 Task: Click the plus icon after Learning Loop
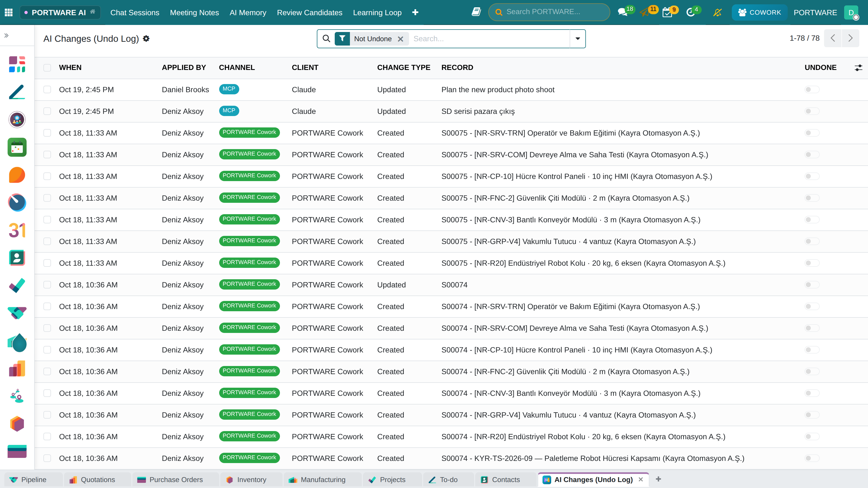415,12
